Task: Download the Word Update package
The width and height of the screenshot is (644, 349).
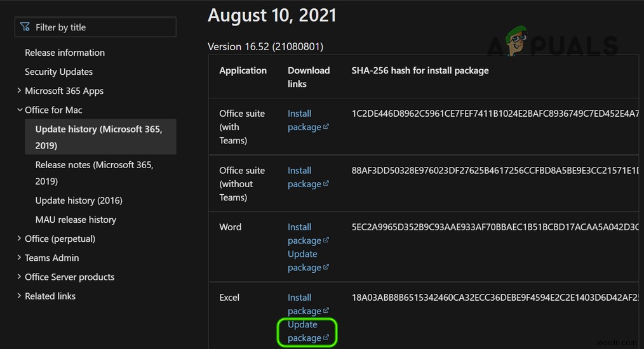Action: (x=304, y=260)
